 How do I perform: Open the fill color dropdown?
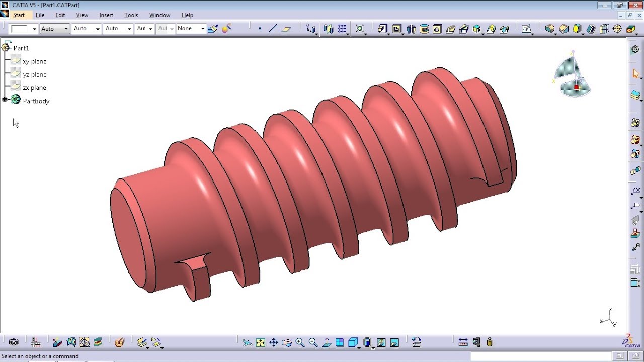pos(35,29)
